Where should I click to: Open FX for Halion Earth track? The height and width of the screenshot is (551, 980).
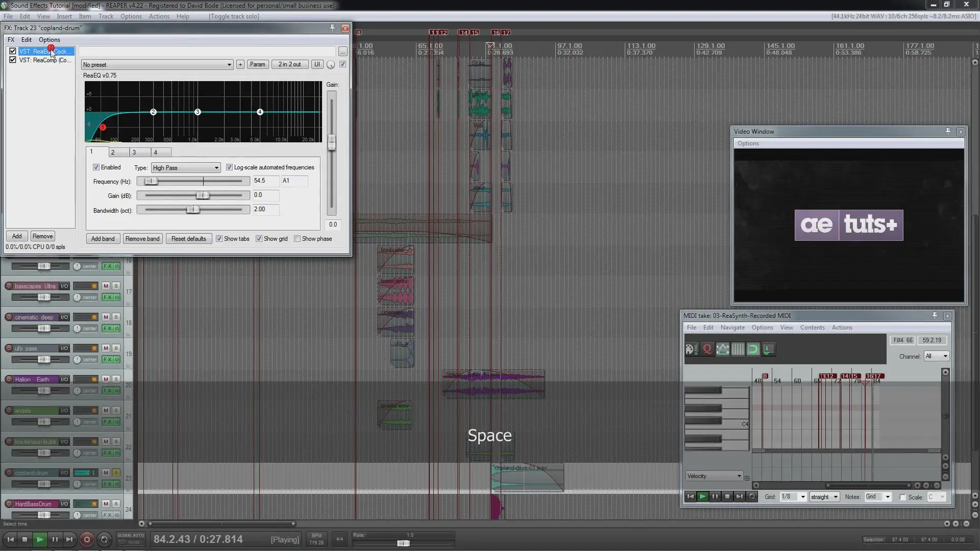pos(107,391)
